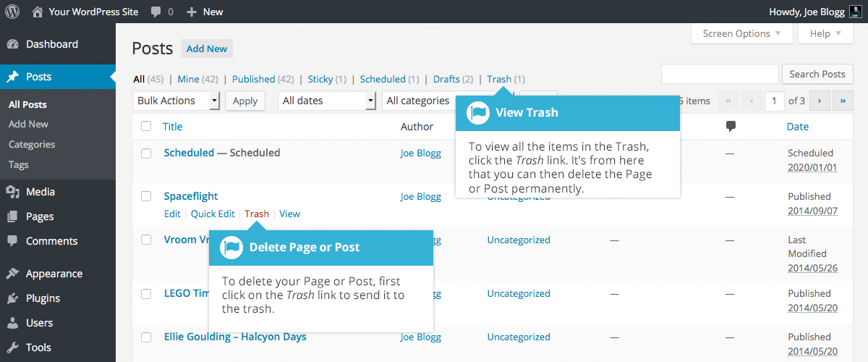Image resolution: width=868 pixels, height=362 pixels.
Task: Show Scheduled posts filter
Action: (382, 79)
